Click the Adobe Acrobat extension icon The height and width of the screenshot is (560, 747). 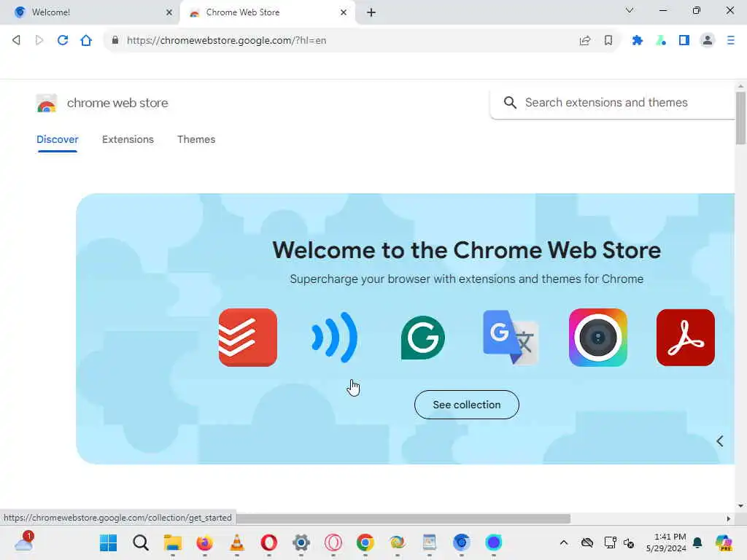(x=686, y=338)
